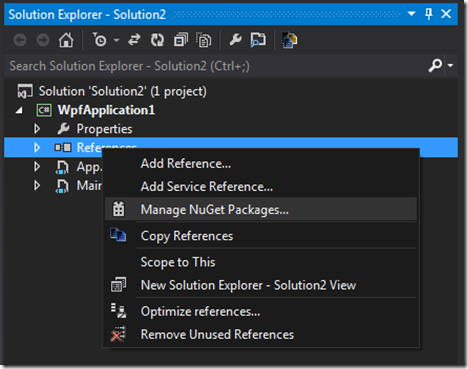Select the Properties tree item
Screen dimensions: 468x369
point(104,129)
